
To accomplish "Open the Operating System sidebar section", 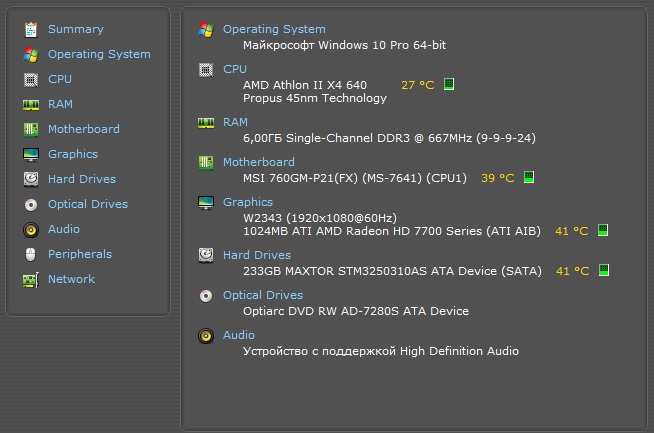I will click(99, 54).
